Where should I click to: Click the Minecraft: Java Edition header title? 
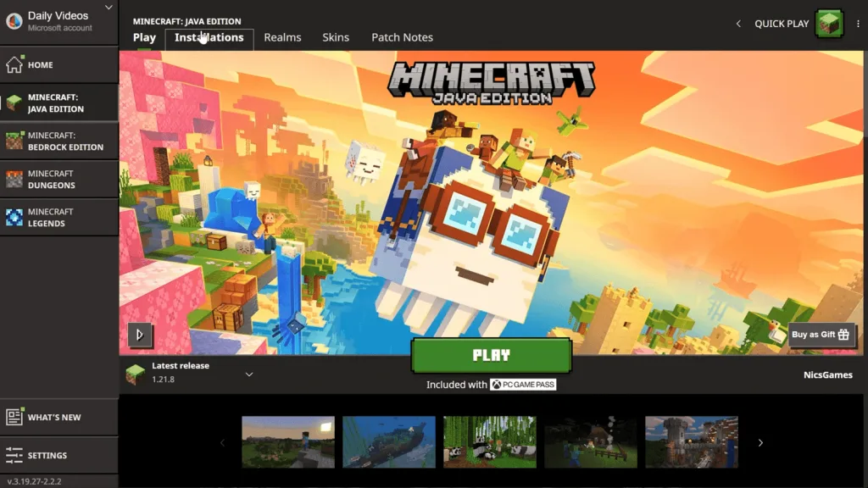coord(186,21)
